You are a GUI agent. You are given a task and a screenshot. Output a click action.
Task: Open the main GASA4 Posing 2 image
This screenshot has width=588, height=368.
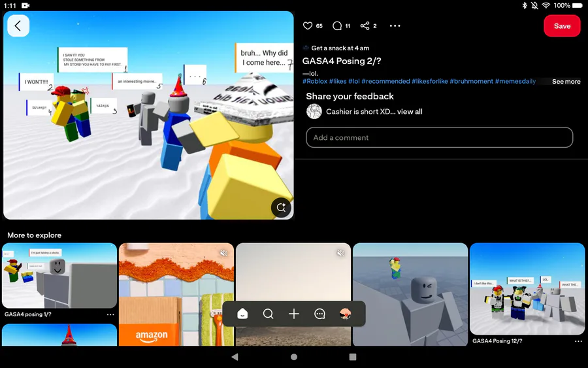click(148, 115)
